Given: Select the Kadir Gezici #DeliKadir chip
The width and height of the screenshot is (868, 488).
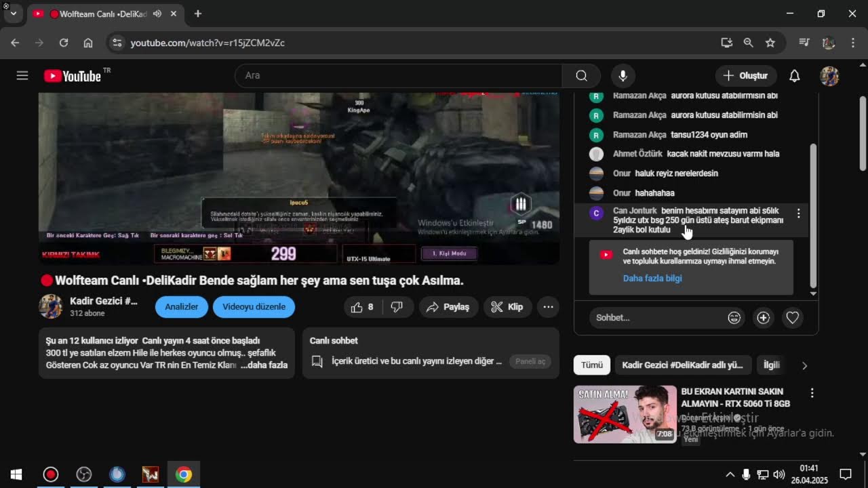Looking at the screenshot, I should click(x=683, y=365).
